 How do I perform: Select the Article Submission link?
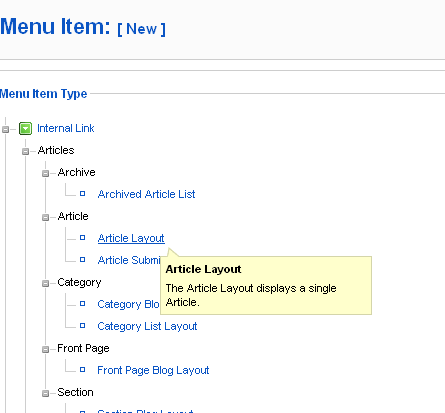pyautogui.click(x=129, y=260)
